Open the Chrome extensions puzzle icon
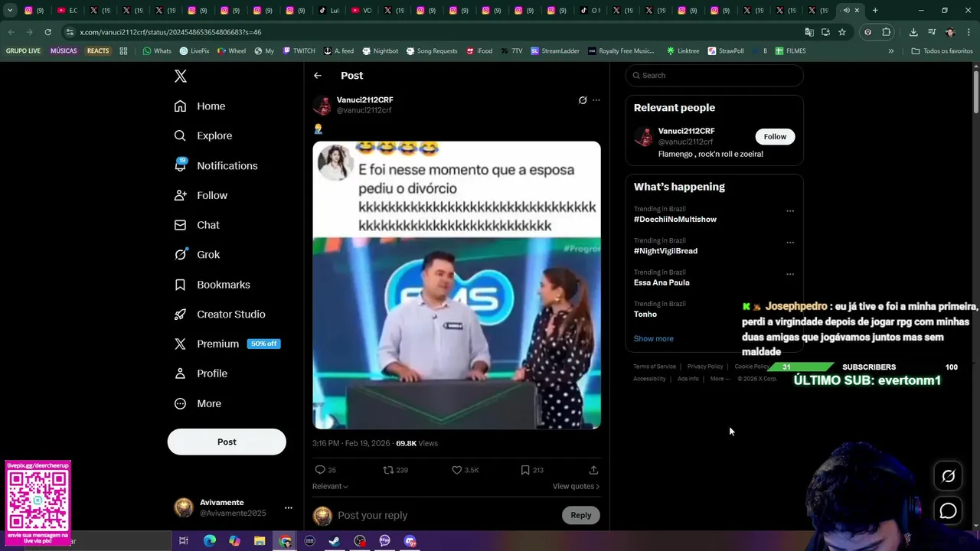Screen dimensions: 980x551 (x=887, y=32)
